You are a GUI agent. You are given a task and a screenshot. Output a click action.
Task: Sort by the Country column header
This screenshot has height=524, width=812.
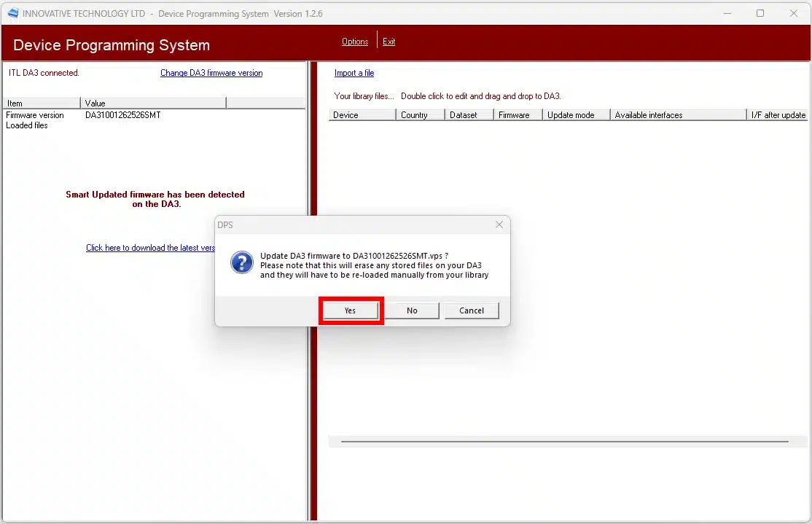(420, 115)
